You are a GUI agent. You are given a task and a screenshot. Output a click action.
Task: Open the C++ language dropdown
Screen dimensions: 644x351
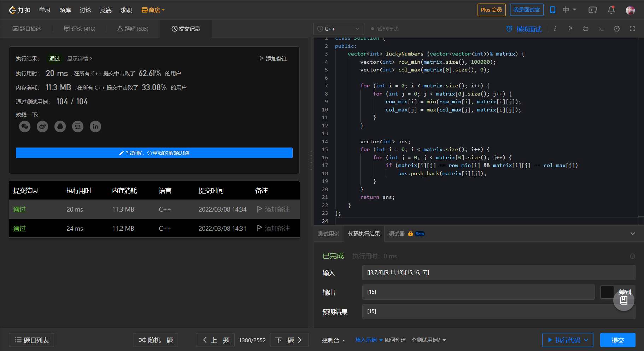coord(338,29)
